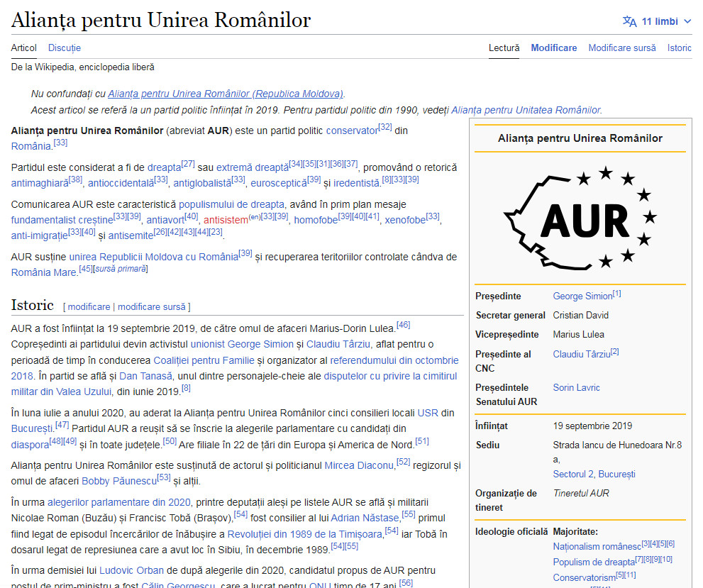
Task: Open George Simion link in infobox
Action: coord(582,296)
